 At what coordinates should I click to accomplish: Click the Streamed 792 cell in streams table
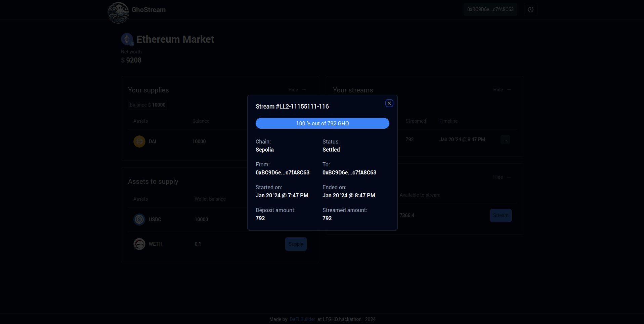410,139
